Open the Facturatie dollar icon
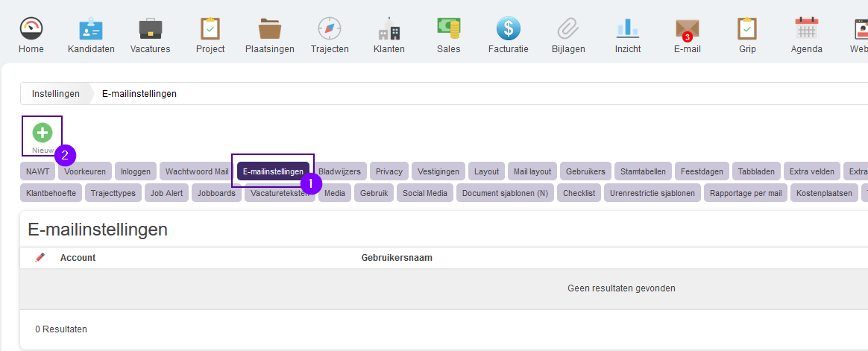The width and height of the screenshot is (868, 351). click(508, 29)
